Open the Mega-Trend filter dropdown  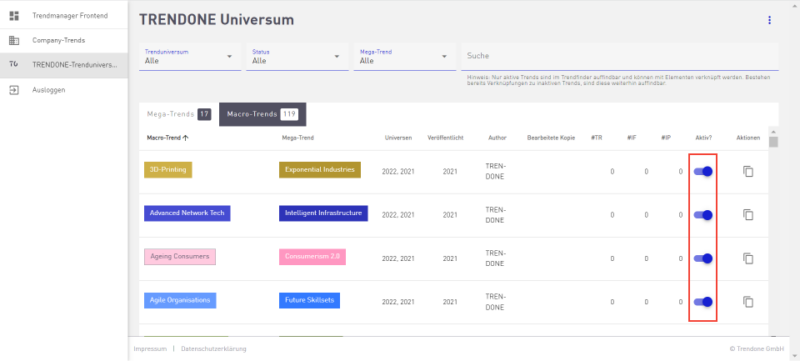pos(405,57)
